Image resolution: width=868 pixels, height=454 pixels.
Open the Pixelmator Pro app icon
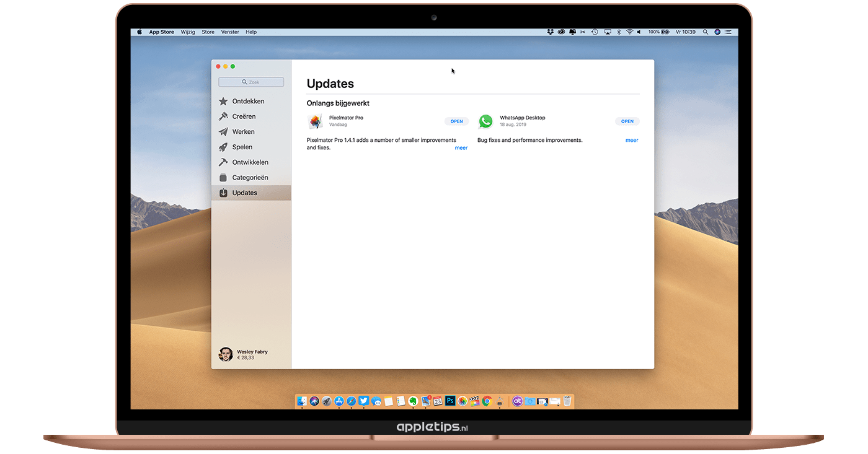[316, 121]
